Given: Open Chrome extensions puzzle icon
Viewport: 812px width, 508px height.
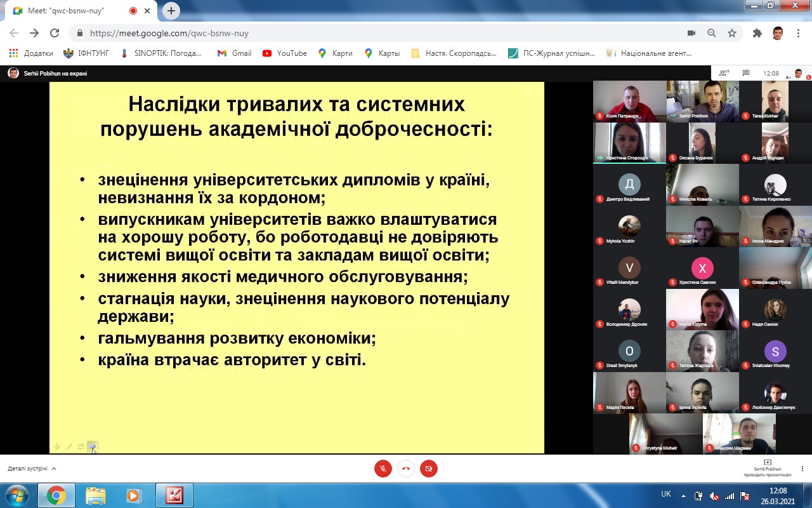Looking at the screenshot, I should click(x=757, y=33).
